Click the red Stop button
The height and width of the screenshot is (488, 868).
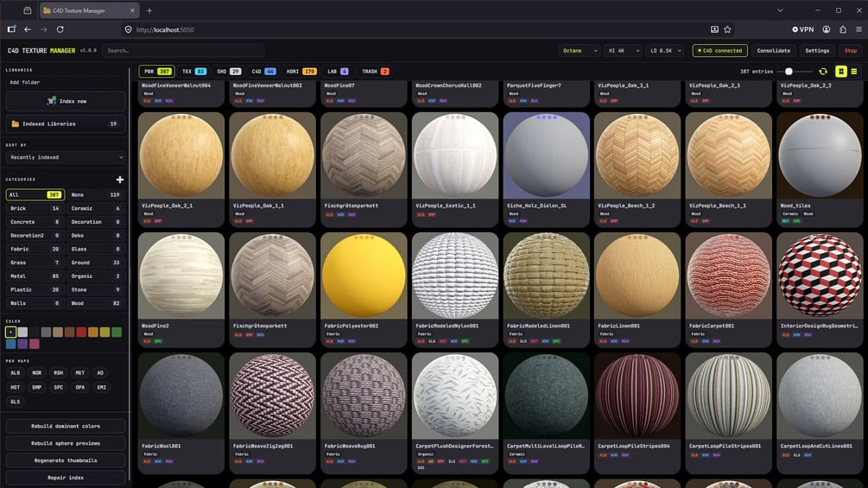pyautogui.click(x=850, y=50)
